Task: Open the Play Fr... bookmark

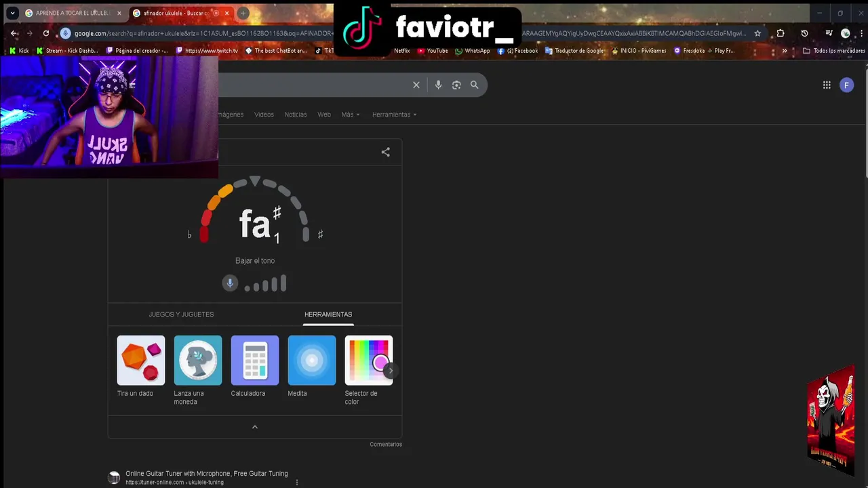Action: (719, 51)
